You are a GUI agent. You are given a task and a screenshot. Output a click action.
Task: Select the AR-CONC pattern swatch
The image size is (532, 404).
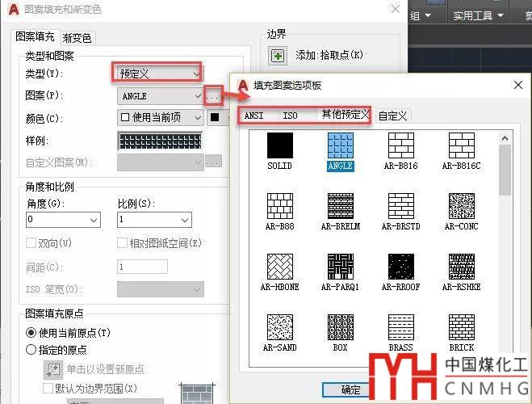[462, 206]
